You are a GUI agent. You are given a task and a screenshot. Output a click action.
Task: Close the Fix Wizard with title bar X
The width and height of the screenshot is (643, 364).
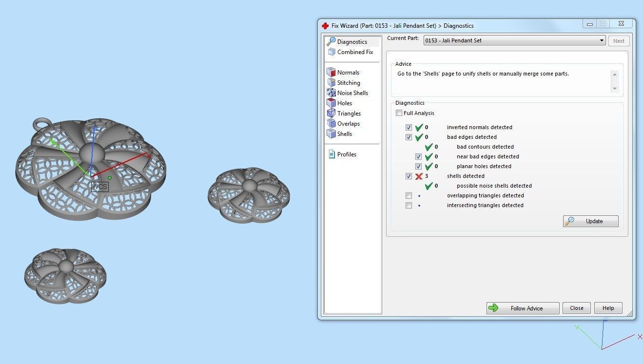[x=622, y=23]
